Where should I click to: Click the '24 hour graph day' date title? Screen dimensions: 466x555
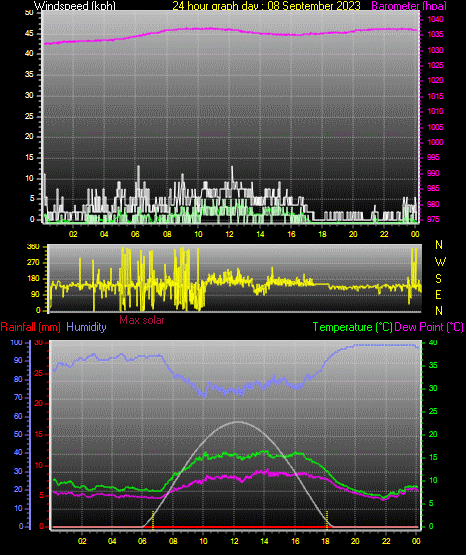266,6
